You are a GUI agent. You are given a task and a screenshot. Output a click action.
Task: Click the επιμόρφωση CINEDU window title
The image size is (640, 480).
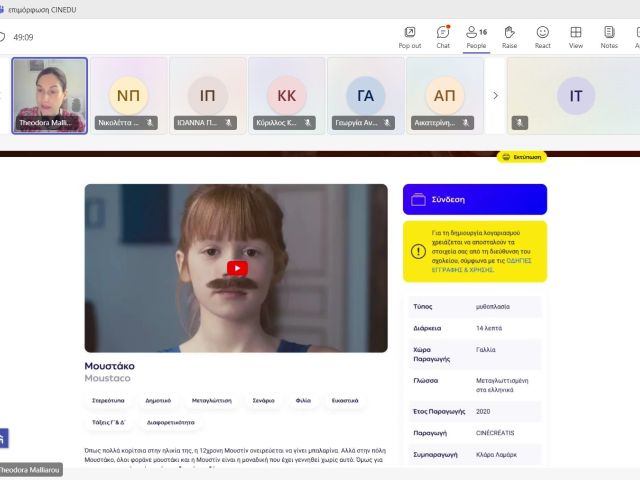click(42, 9)
